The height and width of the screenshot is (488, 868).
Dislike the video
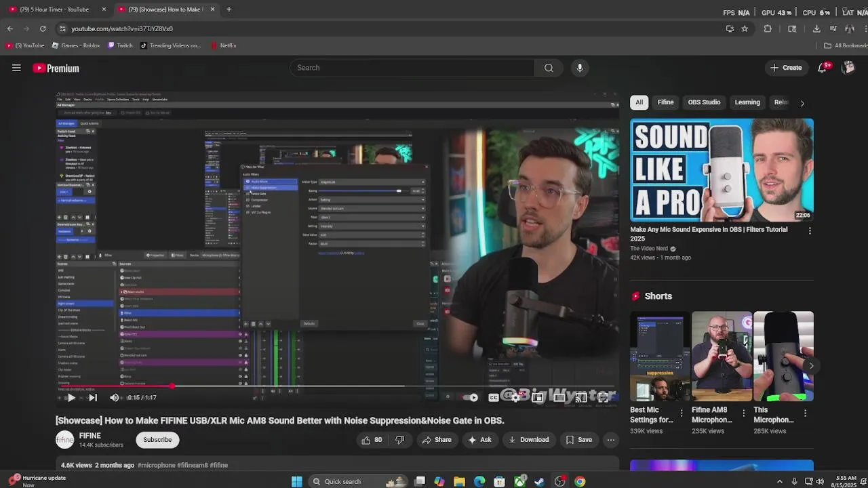(400, 440)
